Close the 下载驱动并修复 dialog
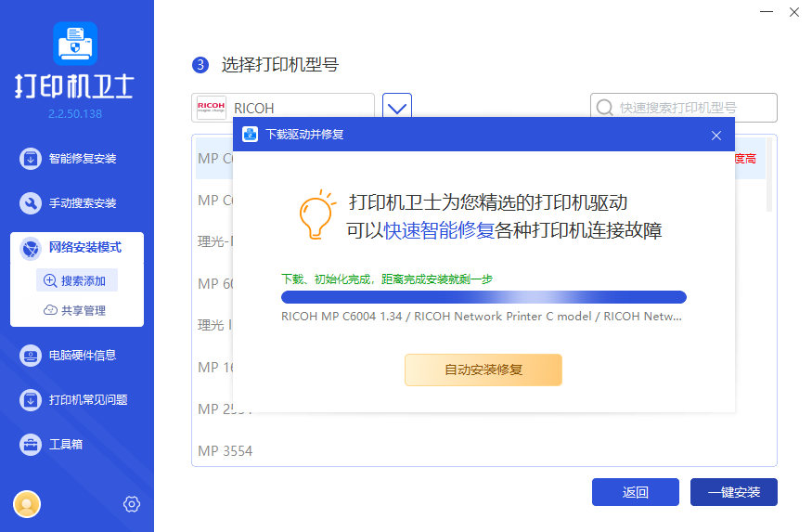812x532 pixels. (716, 136)
